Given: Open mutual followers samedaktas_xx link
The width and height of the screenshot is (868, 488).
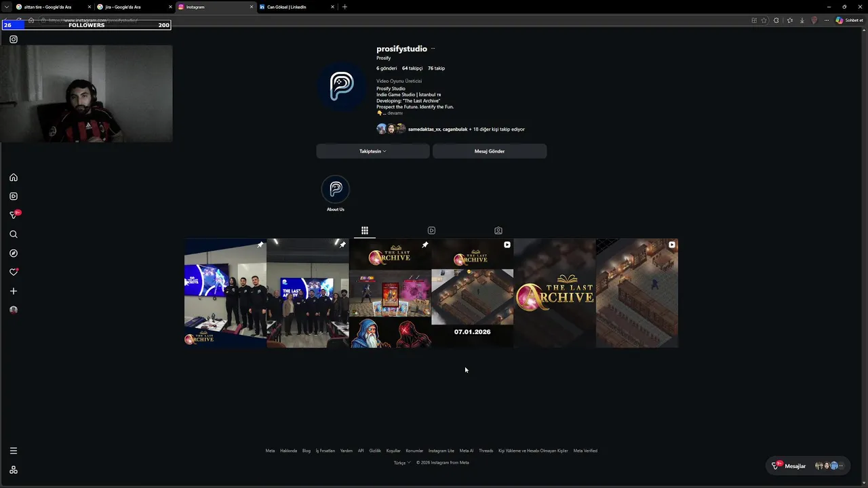Looking at the screenshot, I should coord(425,129).
